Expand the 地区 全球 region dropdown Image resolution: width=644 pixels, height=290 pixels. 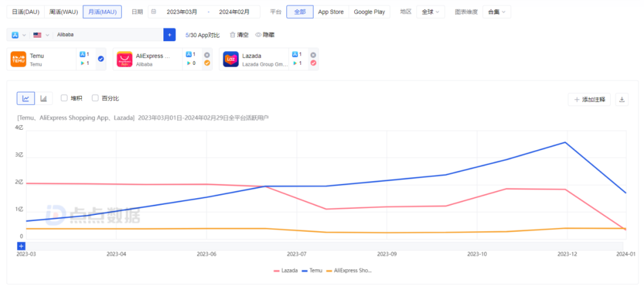431,12
